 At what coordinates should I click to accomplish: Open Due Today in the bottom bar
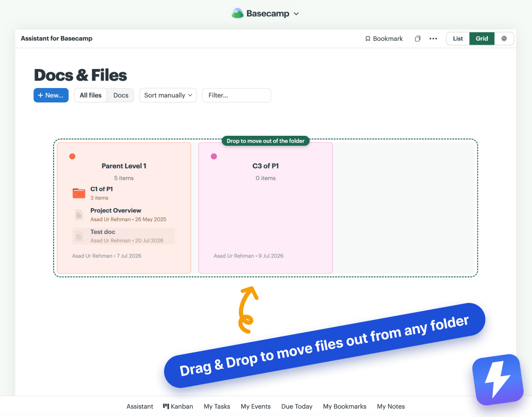click(297, 406)
